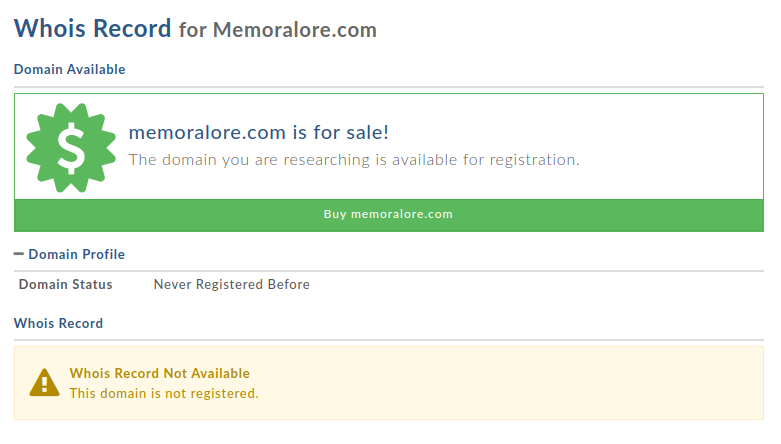
Task: Click the "available for registration" description line
Action: 354,159
